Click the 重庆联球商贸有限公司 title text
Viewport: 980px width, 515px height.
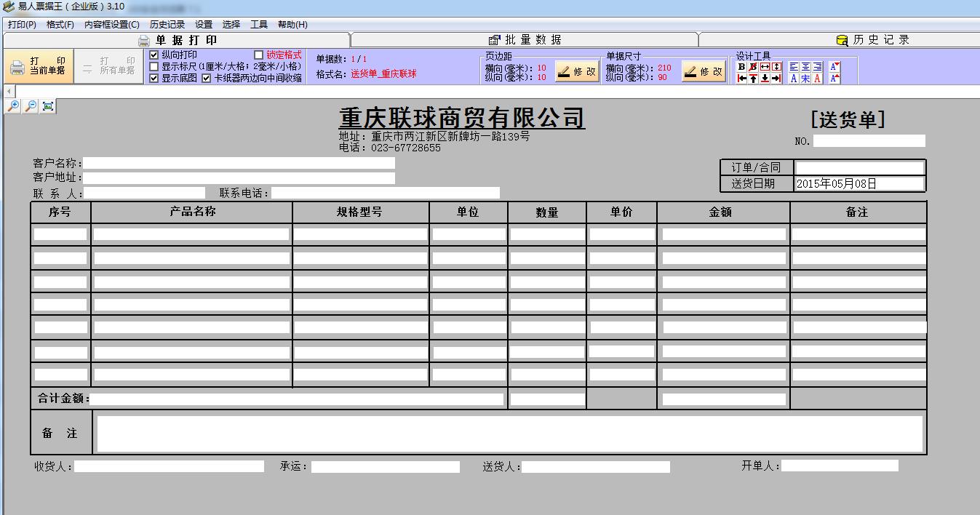462,117
